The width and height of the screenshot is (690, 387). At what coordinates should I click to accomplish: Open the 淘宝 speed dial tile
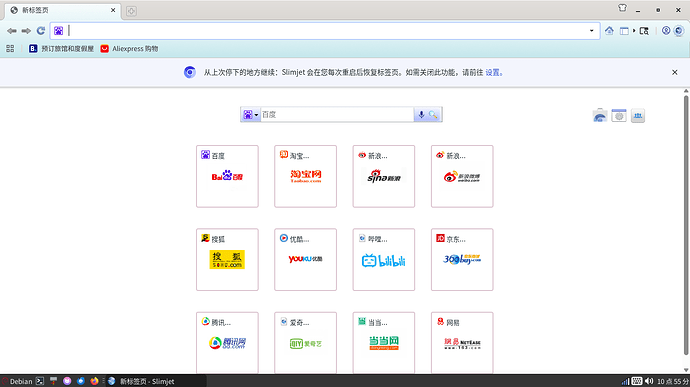[x=305, y=176]
